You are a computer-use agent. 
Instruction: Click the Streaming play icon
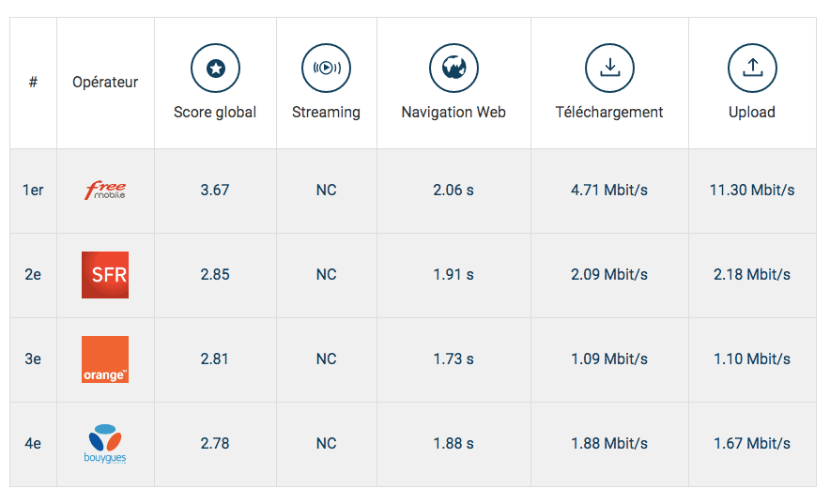click(x=326, y=68)
